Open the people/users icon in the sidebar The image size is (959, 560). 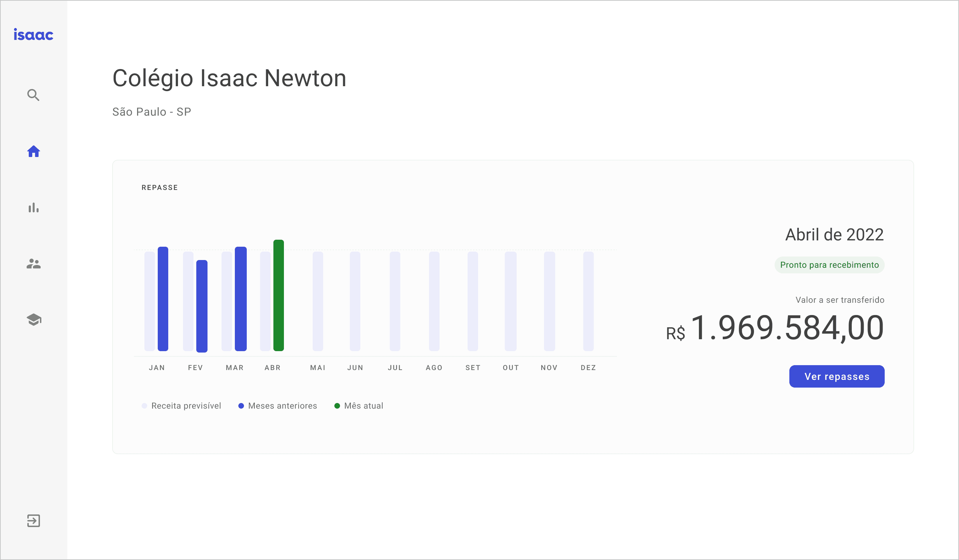[34, 264]
